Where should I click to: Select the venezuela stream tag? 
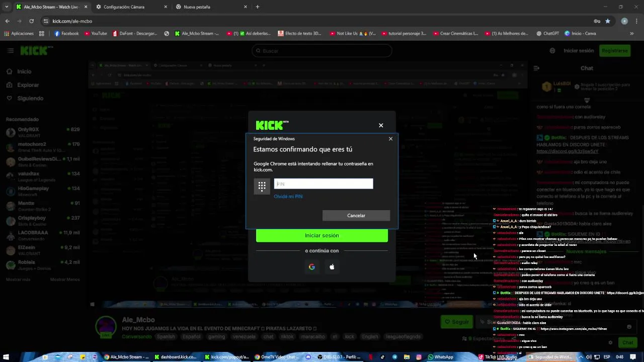tap(244, 337)
